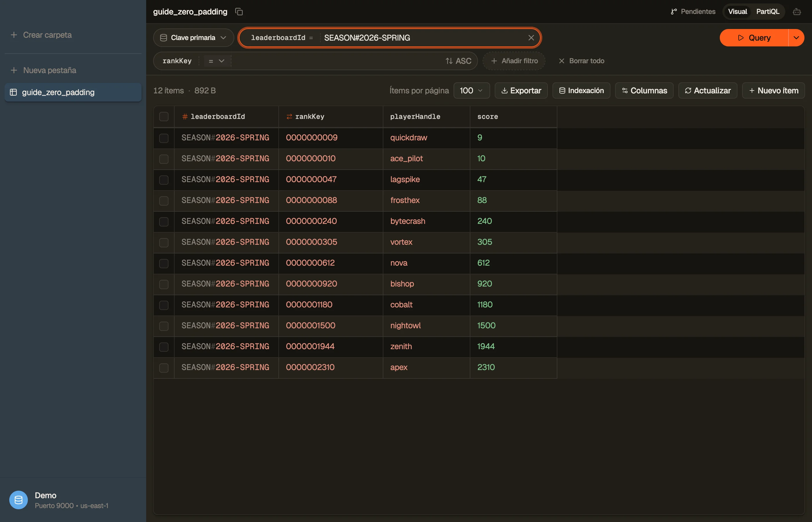Click the score column header
The width and height of the screenshot is (812, 522).
click(x=513, y=117)
